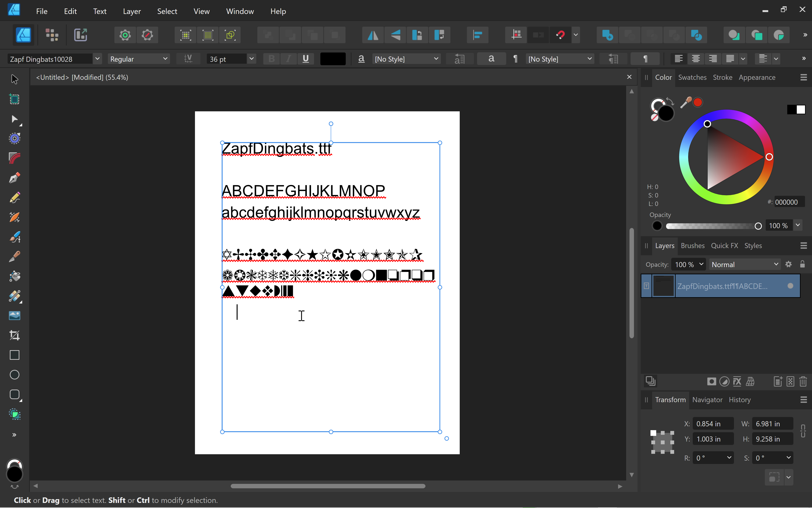812x508 pixels.
Task: Toggle visibility of ZapfDingbats text layer
Action: (x=790, y=286)
